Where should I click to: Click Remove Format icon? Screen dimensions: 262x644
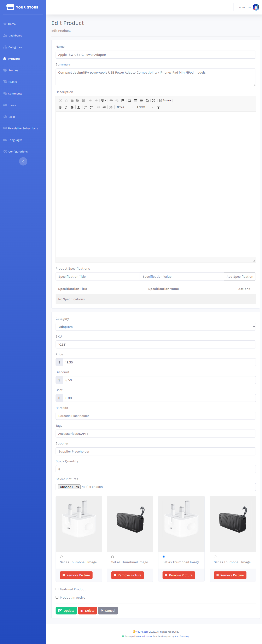(x=79, y=107)
